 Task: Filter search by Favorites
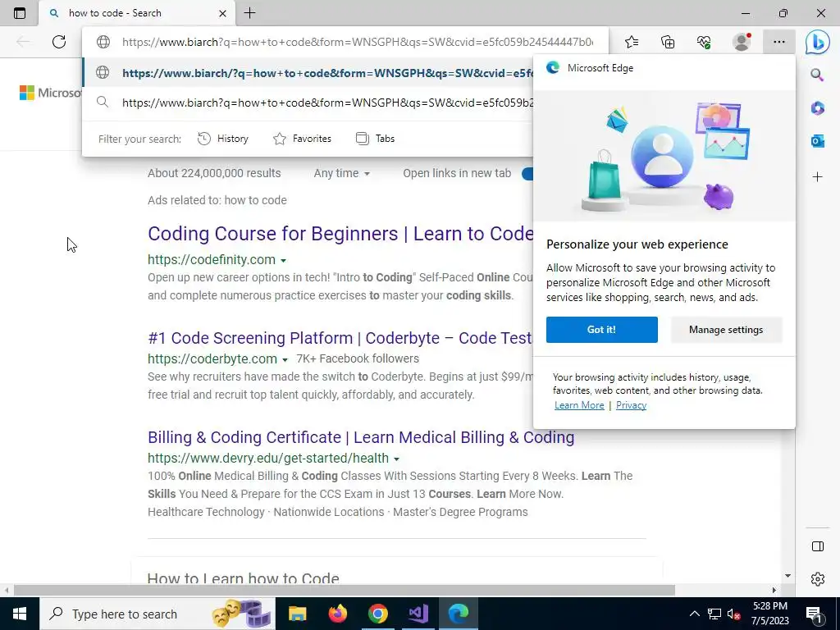(x=302, y=139)
